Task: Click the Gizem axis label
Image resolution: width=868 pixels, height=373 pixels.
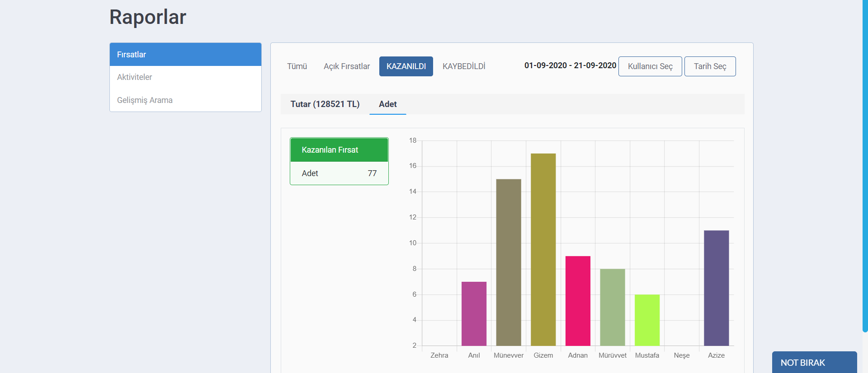Action: (x=543, y=355)
